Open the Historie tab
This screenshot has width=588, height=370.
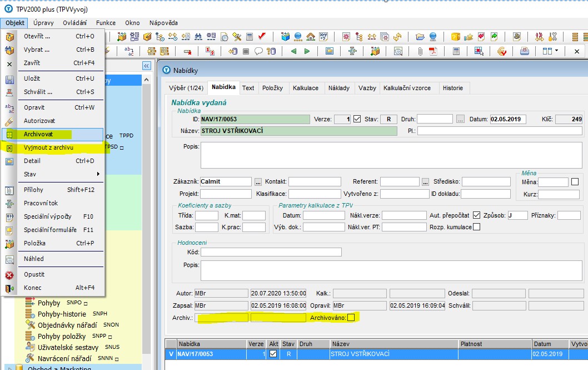point(452,88)
